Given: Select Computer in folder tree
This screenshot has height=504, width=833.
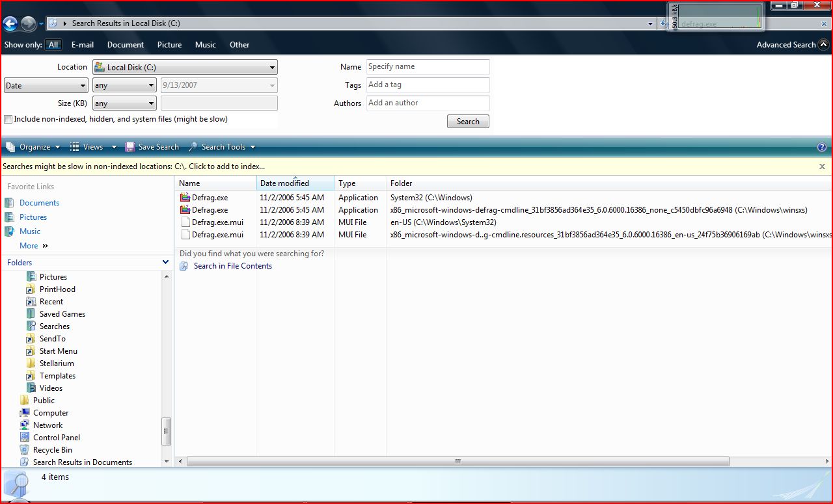Looking at the screenshot, I should 51,413.
